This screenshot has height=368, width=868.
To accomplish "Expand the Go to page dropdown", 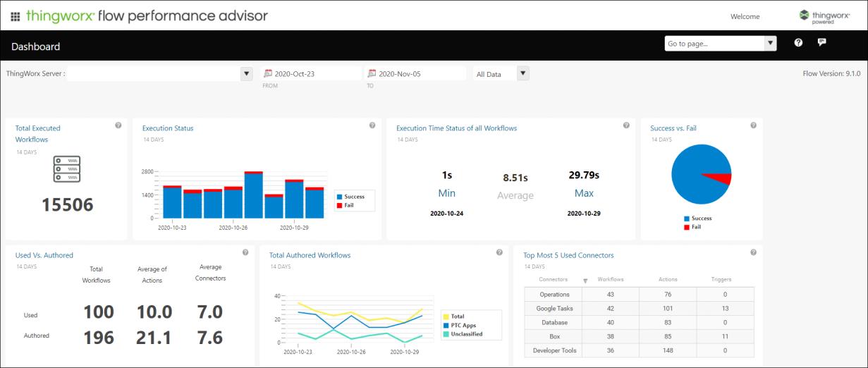I will coord(770,44).
